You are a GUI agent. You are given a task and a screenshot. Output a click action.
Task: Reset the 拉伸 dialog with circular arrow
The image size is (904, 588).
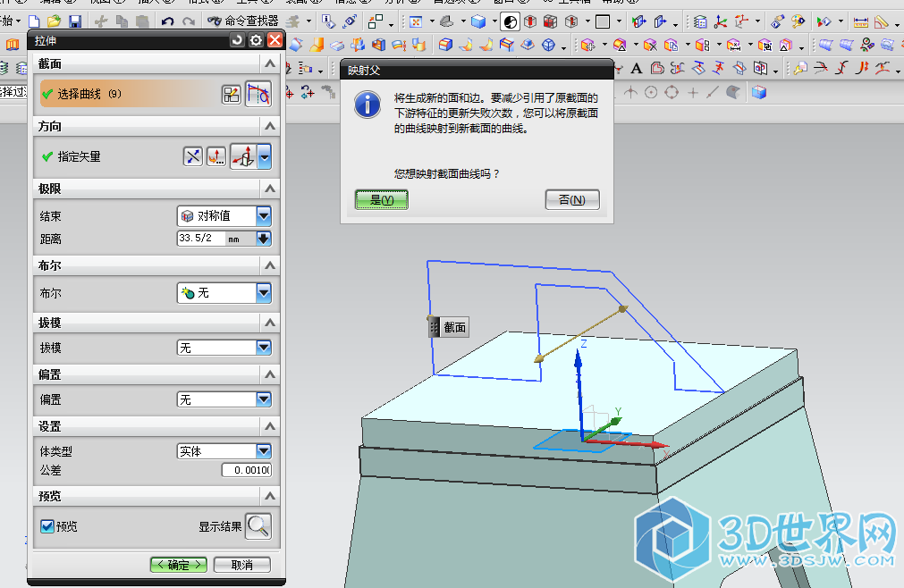click(237, 40)
